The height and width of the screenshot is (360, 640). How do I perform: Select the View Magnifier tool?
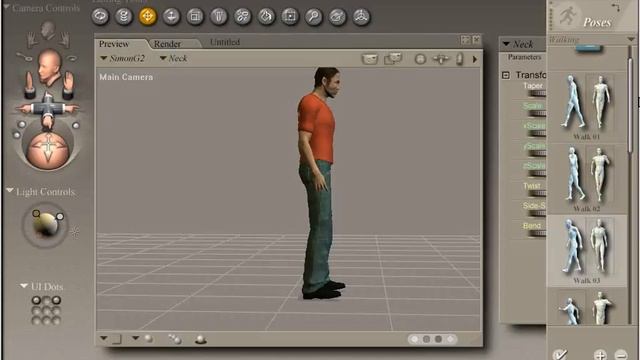313,17
